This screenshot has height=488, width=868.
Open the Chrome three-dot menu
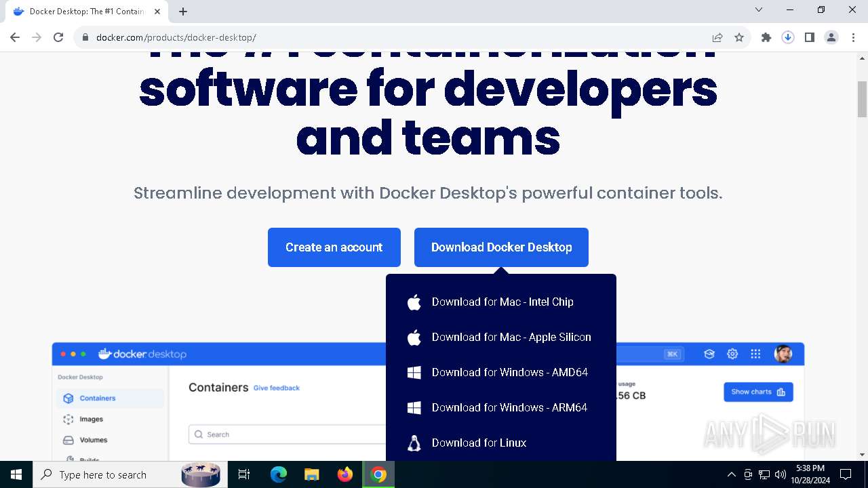pos(853,37)
